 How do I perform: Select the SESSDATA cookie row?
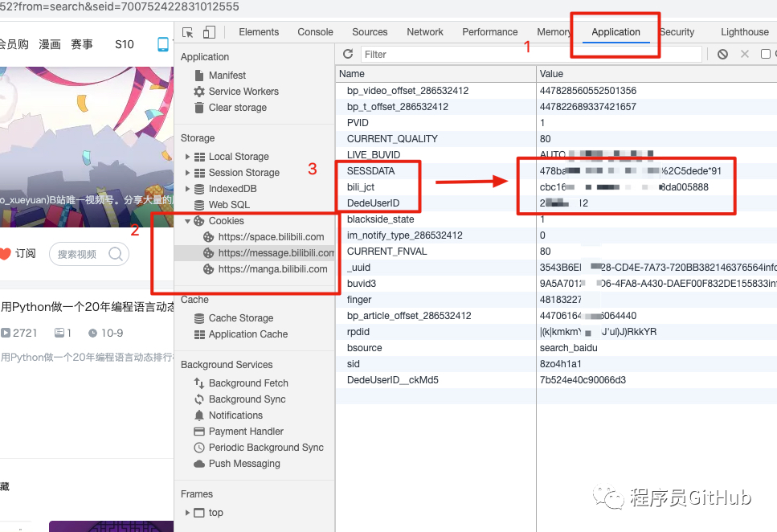coord(556,171)
